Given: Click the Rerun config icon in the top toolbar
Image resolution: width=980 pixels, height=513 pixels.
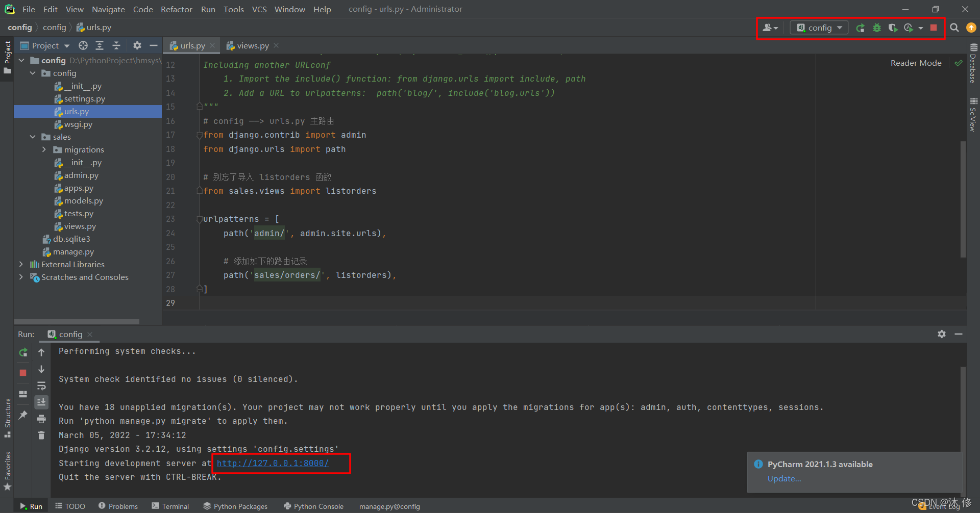Looking at the screenshot, I should [860, 28].
